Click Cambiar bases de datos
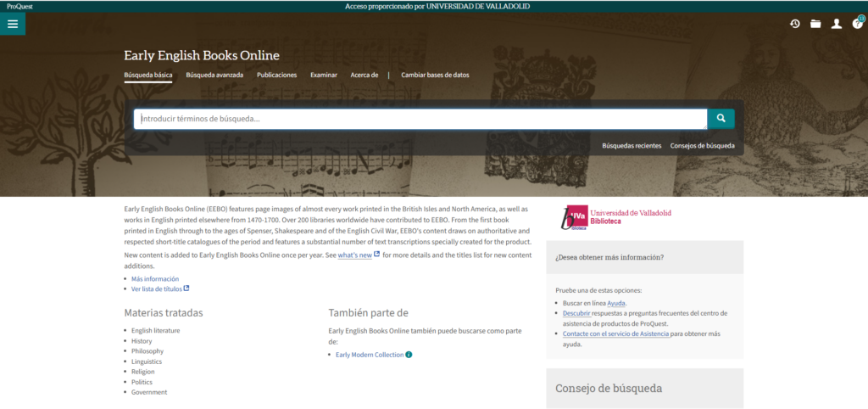This screenshot has height=409, width=868. [x=435, y=75]
